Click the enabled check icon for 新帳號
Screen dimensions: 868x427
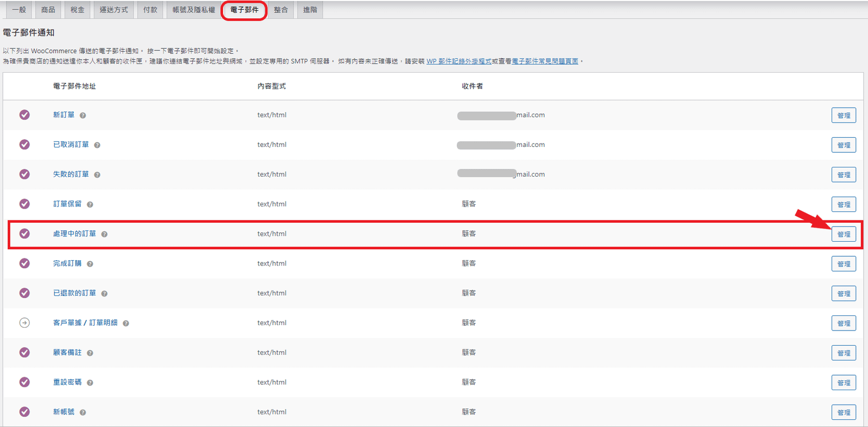pyautogui.click(x=24, y=412)
